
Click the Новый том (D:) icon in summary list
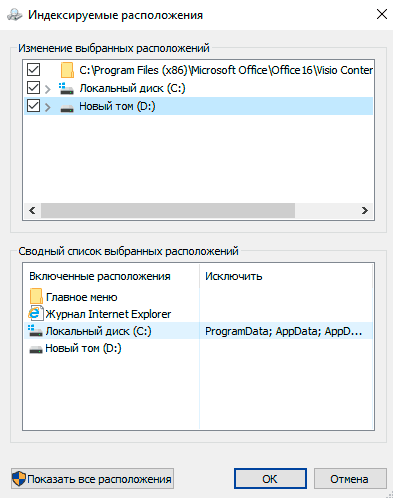pos(36,349)
